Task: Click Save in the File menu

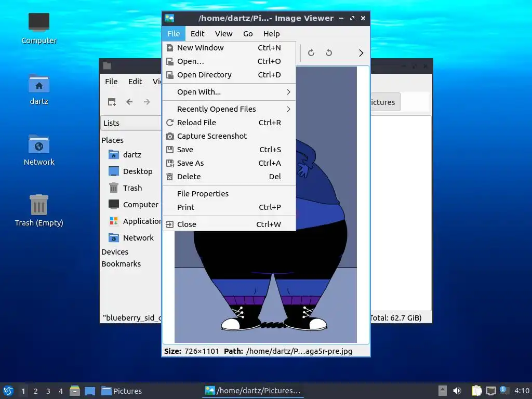Action: point(229,150)
